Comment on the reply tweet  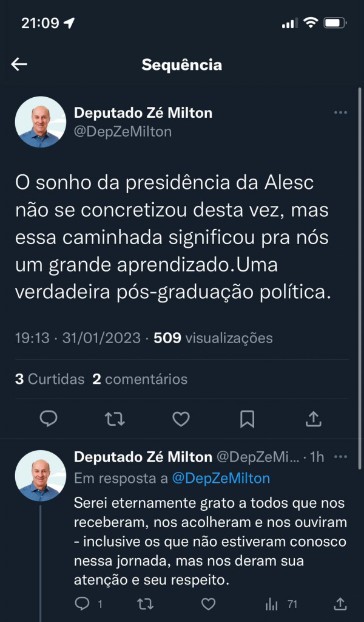(x=82, y=604)
